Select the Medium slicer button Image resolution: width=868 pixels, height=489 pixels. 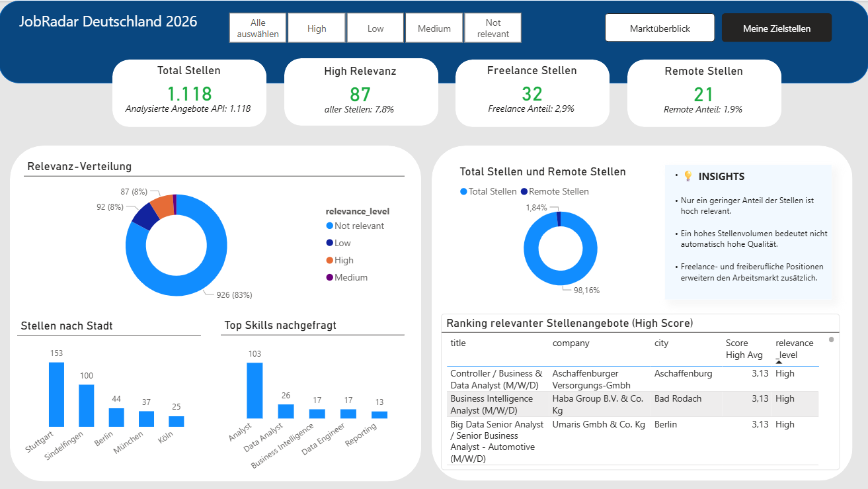(x=434, y=28)
